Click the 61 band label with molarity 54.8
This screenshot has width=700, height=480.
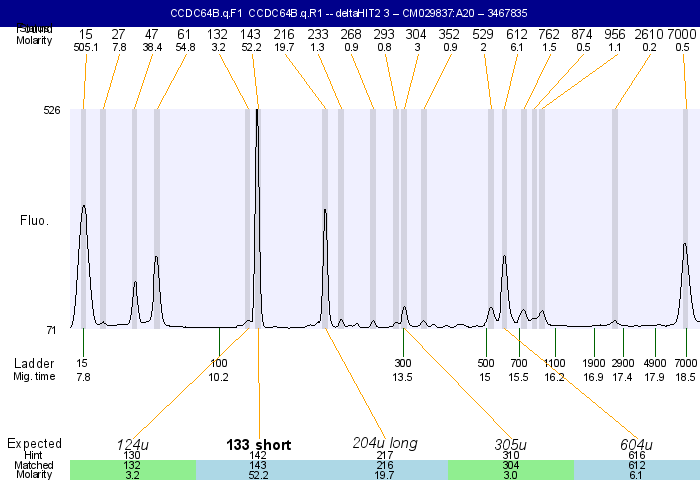185,34
